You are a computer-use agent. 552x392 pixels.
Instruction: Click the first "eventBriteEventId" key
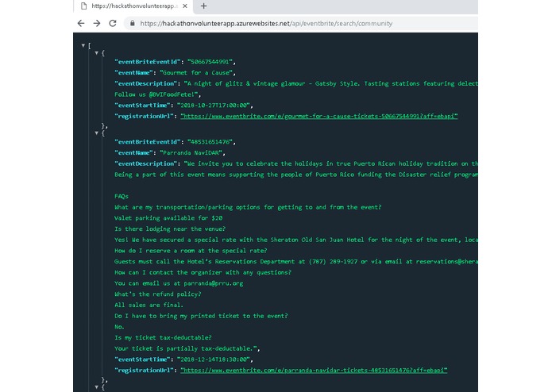[x=147, y=62]
